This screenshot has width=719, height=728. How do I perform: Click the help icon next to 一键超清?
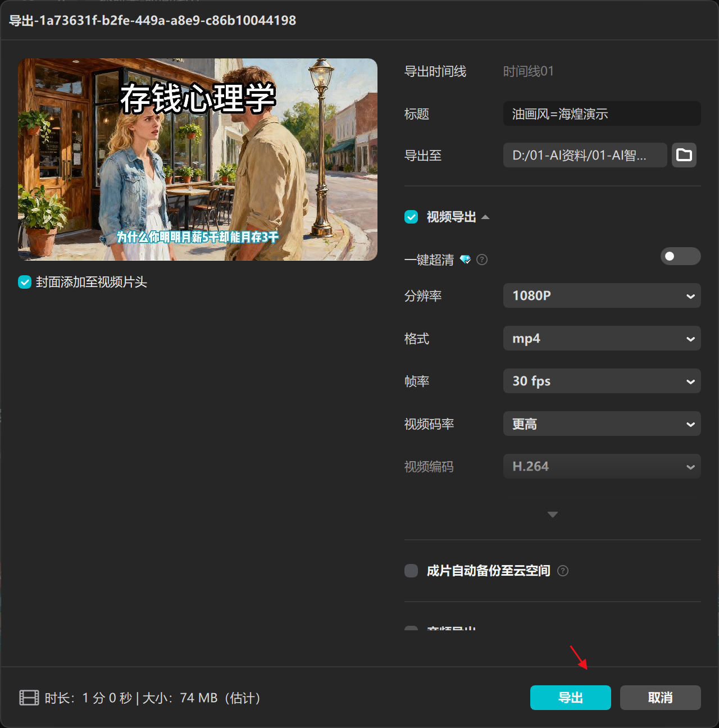click(482, 260)
